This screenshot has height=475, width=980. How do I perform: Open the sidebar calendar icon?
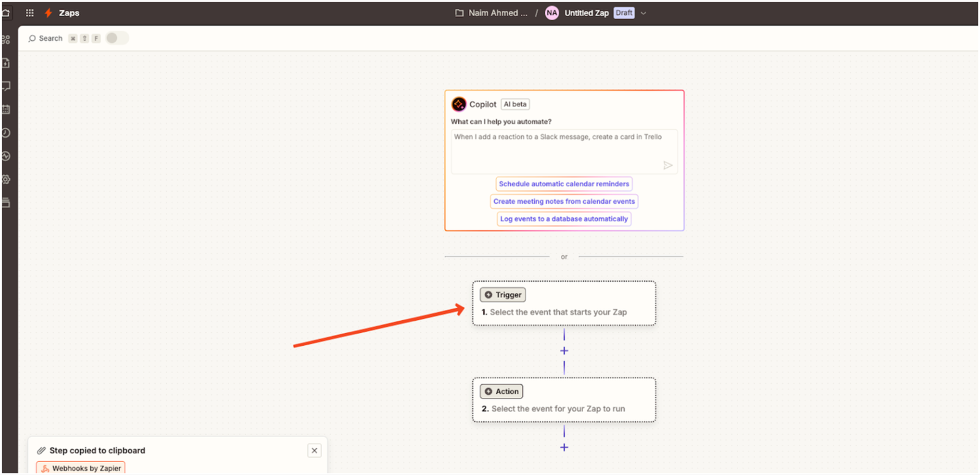pyautogui.click(x=6, y=110)
